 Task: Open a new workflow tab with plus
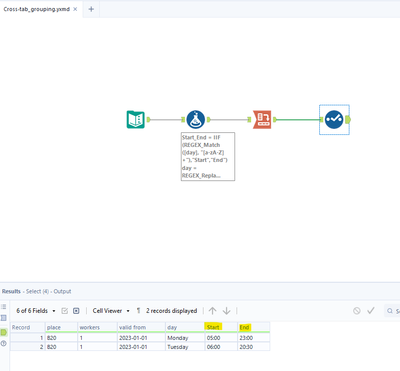[x=91, y=9]
